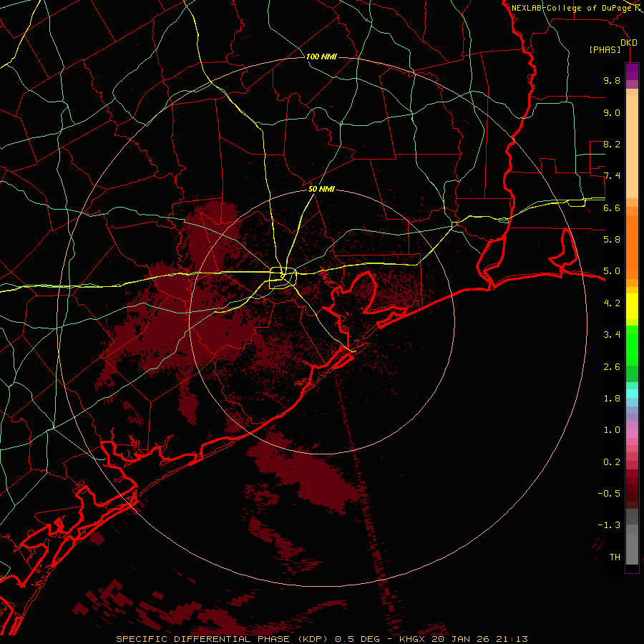Click the 1.8 value on the color scale

pyautogui.click(x=612, y=399)
